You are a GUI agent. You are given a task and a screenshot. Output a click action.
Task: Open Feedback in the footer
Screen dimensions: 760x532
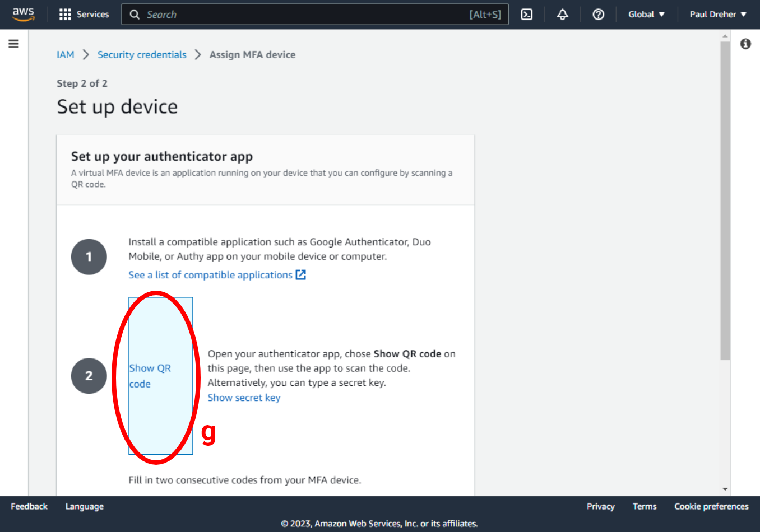(x=29, y=506)
